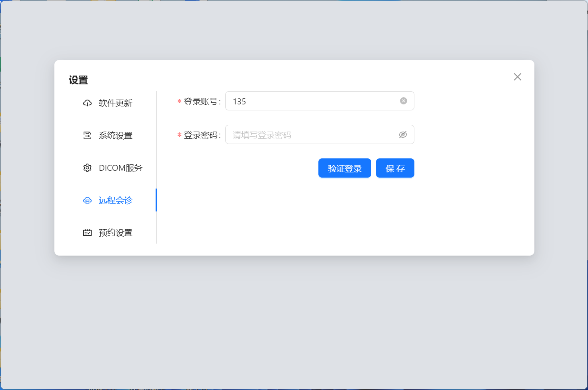Screen dimensions: 588x390
Task: Click the gear icon beside DICOM服务
Action: click(87, 168)
